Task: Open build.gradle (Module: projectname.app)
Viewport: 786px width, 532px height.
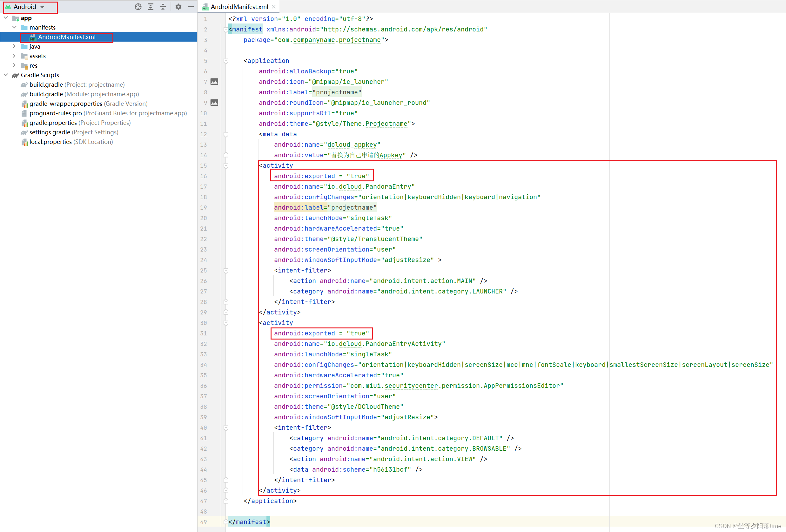Action: tap(84, 94)
